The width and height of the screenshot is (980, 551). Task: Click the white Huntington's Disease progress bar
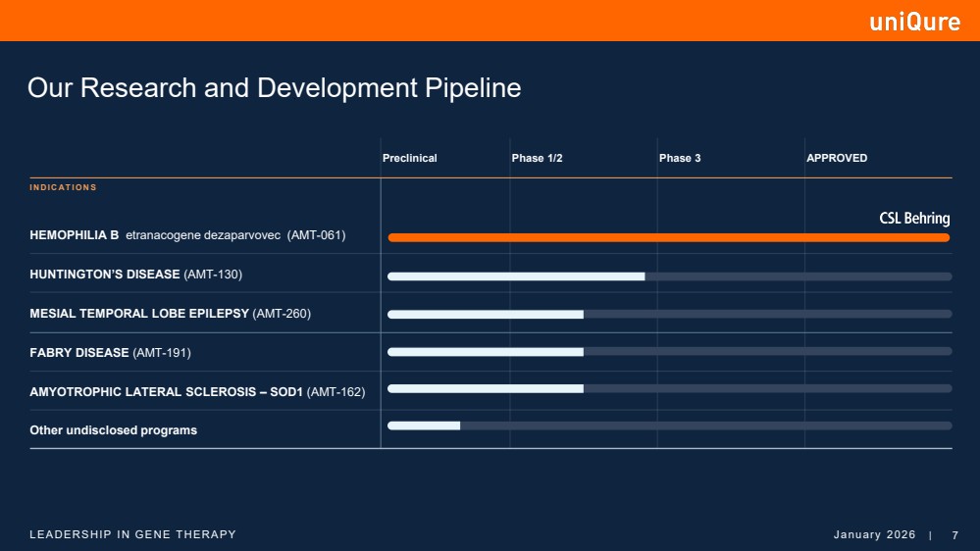coord(516,276)
